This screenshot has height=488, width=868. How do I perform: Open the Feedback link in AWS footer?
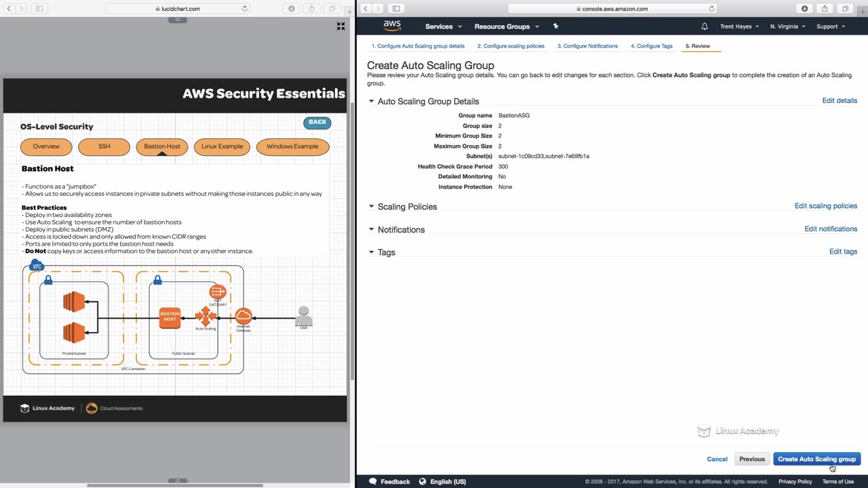click(389, 482)
